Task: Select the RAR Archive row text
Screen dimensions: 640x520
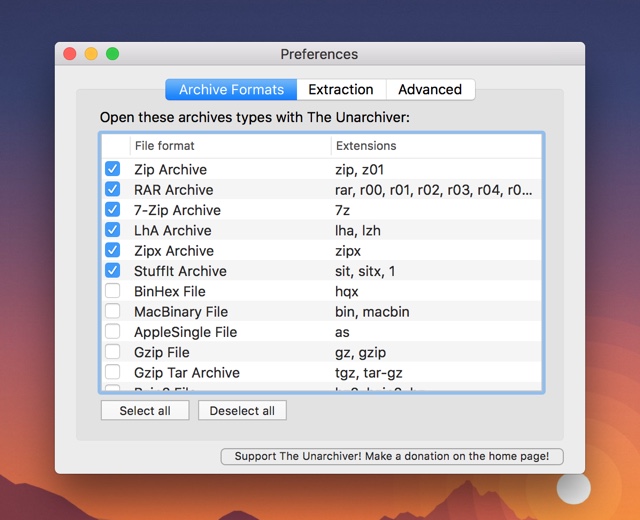Action: point(174,190)
